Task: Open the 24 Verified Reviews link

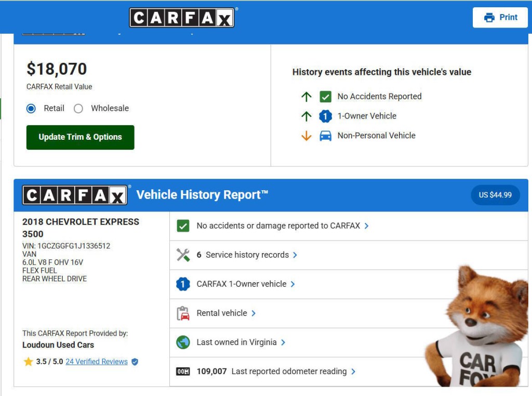Action: 97,361
